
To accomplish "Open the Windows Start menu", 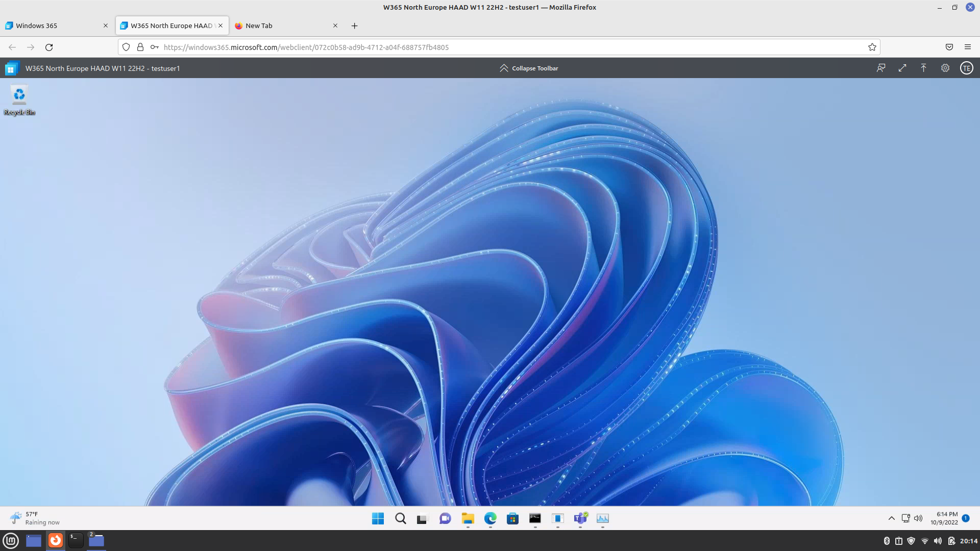I will point(378,519).
